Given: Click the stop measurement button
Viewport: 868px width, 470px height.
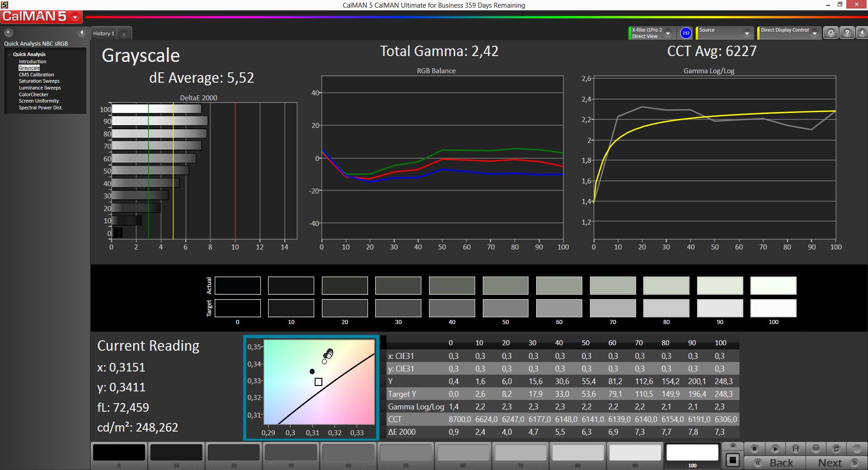Looking at the screenshot, I should [754, 449].
